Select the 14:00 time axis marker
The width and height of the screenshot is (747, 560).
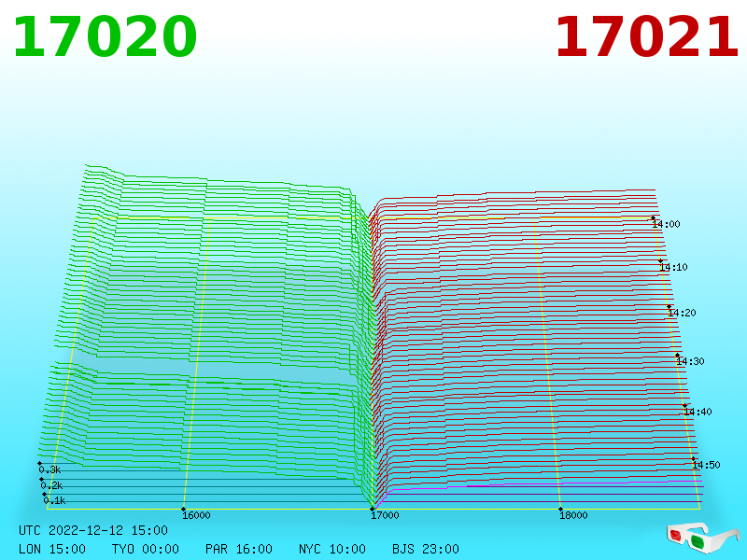[x=666, y=224]
